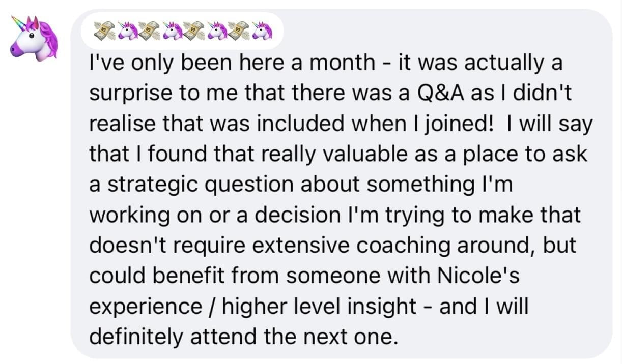Select the second unicorn emoji in name

point(172,32)
